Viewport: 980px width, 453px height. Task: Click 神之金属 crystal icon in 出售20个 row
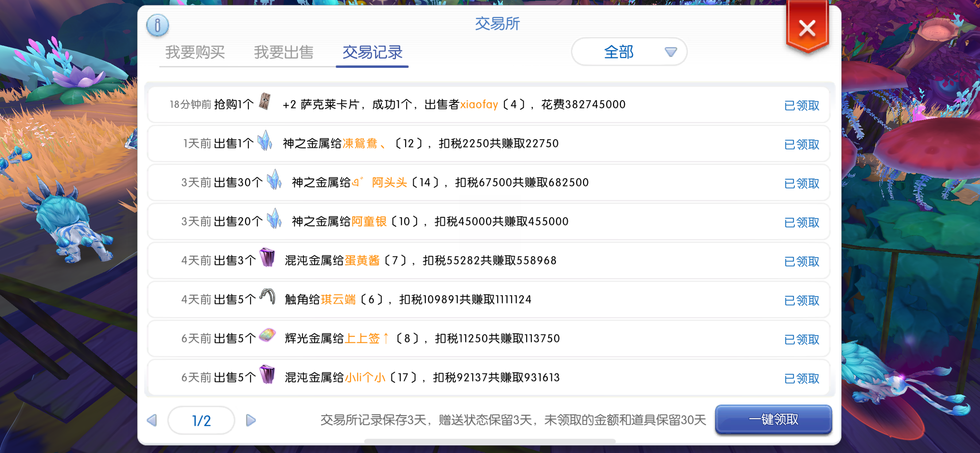click(x=274, y=219)
